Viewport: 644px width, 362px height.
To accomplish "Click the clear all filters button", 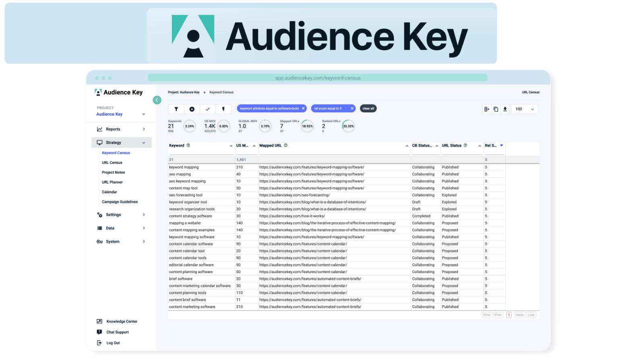I will [x=368, y=109].
